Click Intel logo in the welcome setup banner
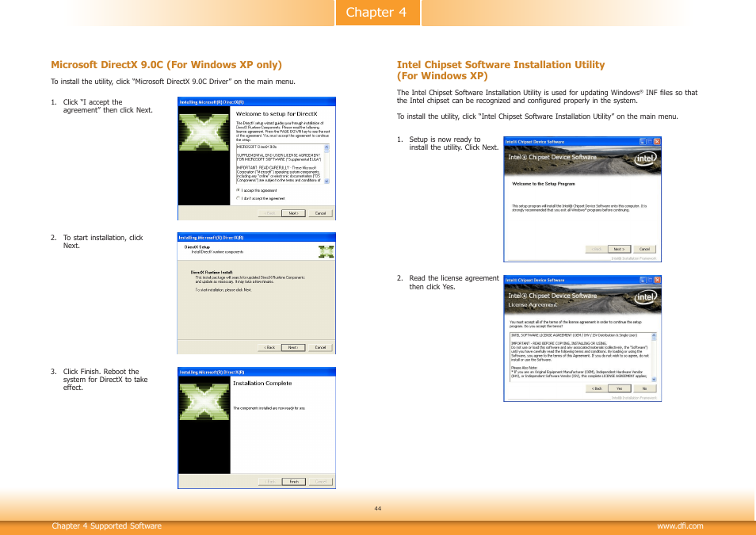The image size is (756, 535). click(x=646, y=159)
